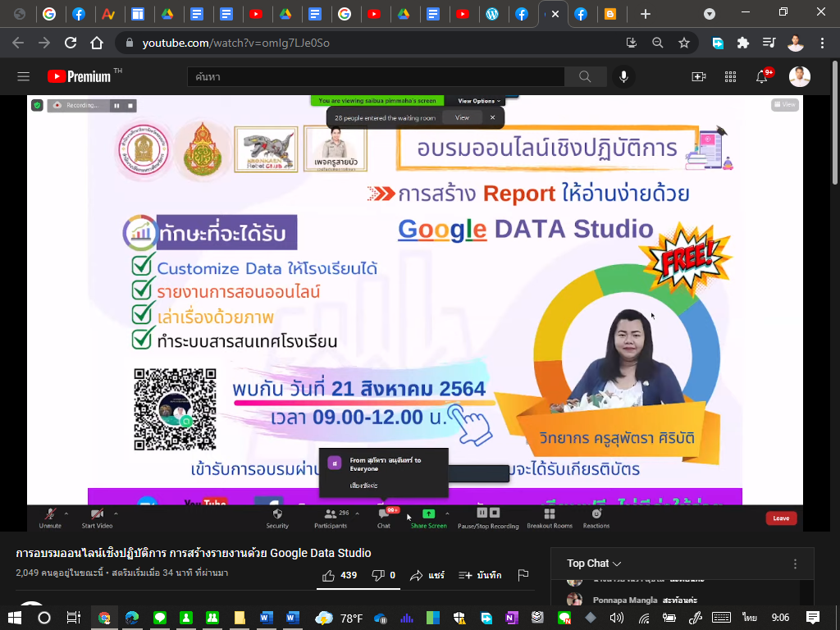Dislike the video
The image size is (840, 630).
click(384, 575)
